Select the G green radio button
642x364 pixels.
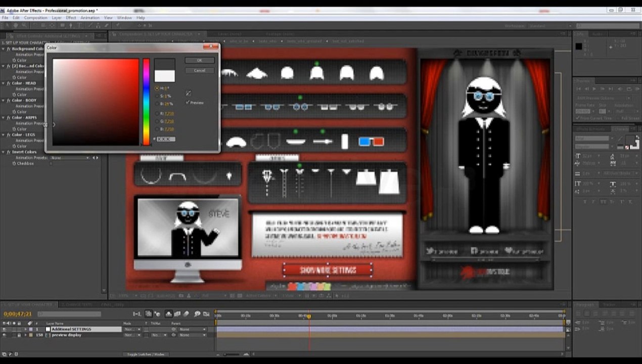coord(157,121)
